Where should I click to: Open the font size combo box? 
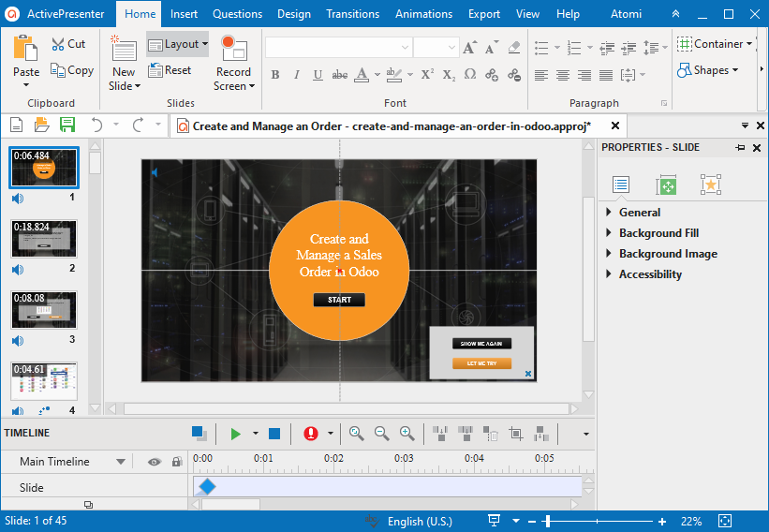point(436,48)
